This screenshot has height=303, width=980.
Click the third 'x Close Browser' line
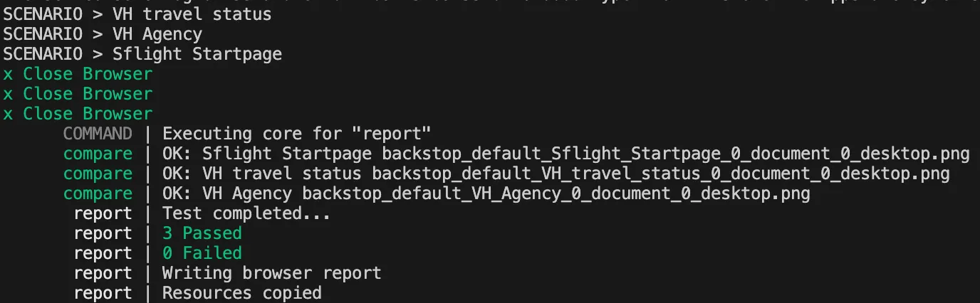coord(78,114)
